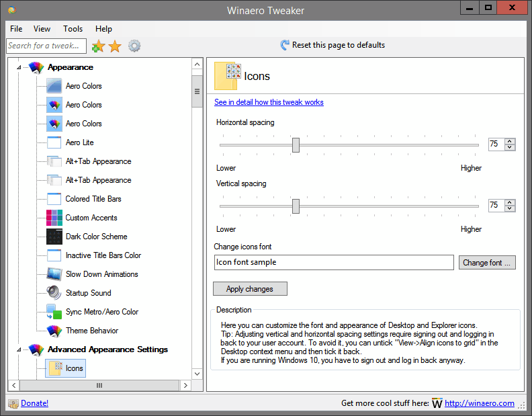
Task: Increase horizontal spacing with the up arrow
Action: click(x=511, y=141)
